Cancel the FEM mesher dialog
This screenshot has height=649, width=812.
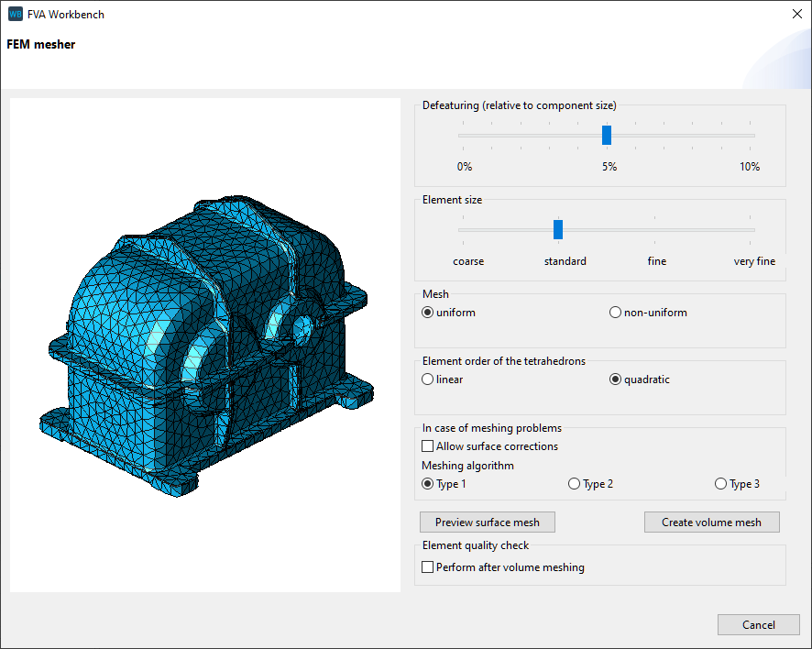tap(759, 625)
